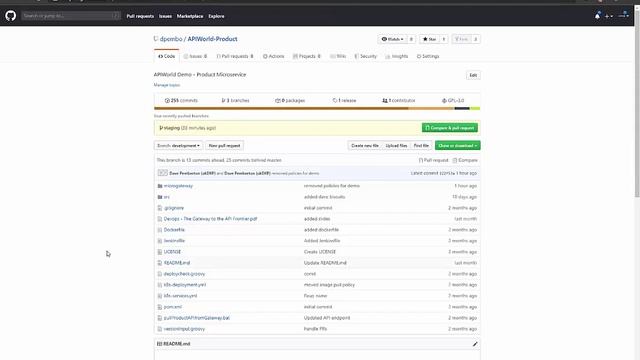The image size is (640, 360).
Task: Open GPL-3.0 license link
Action: (453, 100)
